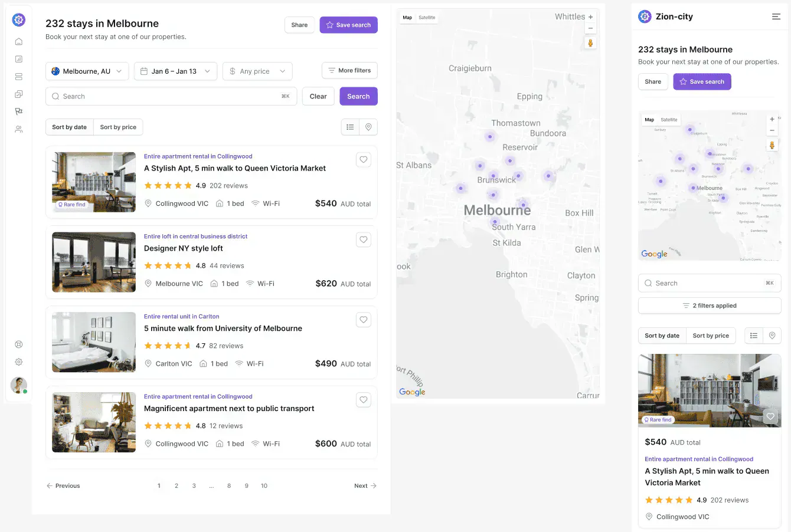This screenshot has height=532, width=791.
Task: Open Any price dropdown
Action: pos(257,71)
